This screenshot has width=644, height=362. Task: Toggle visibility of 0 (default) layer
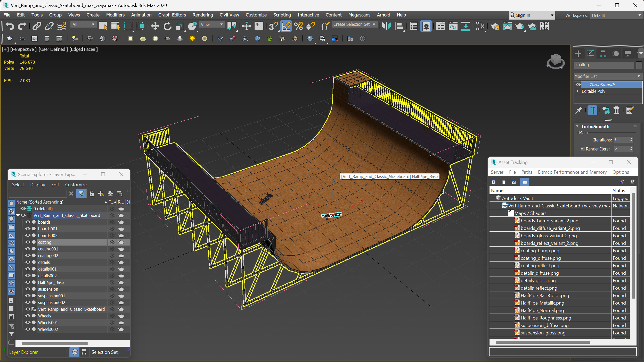(23, 208)
